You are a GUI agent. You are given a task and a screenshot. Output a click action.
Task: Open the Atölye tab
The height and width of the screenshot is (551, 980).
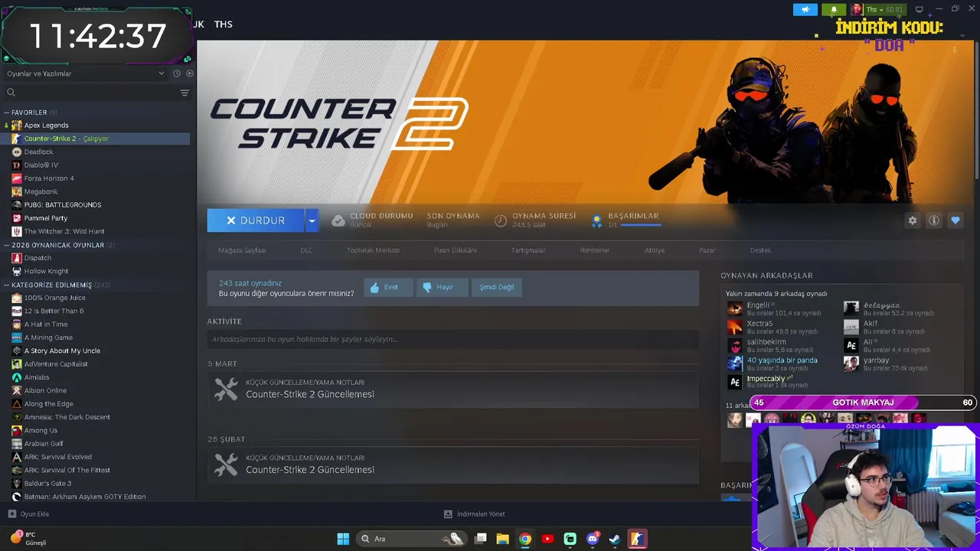coord(655,250)
